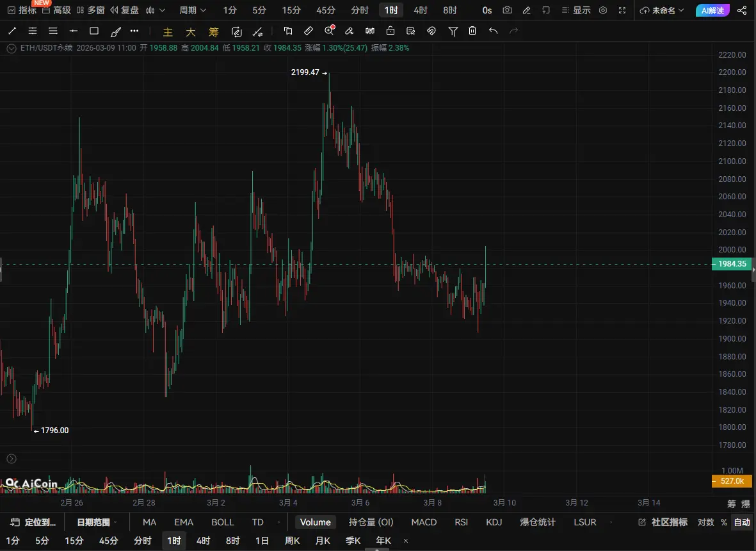This screenshot has height=551, width=756.
Task: Toggle 对数 logarithmic scale
Action: coord(706,522)
